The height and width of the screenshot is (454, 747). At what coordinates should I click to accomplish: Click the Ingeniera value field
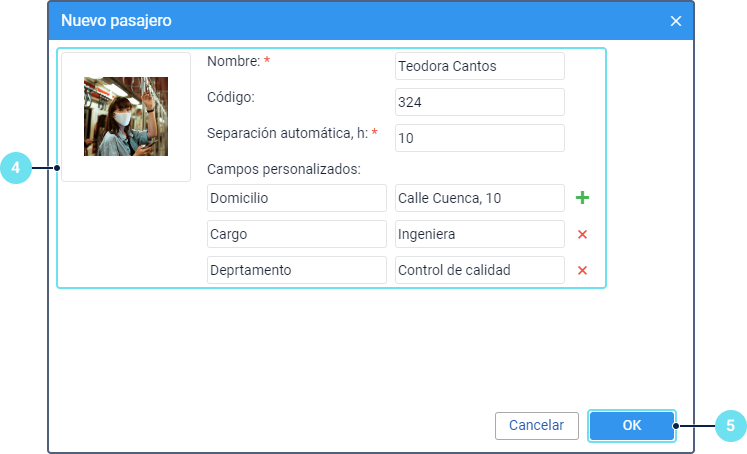point(480,234)
